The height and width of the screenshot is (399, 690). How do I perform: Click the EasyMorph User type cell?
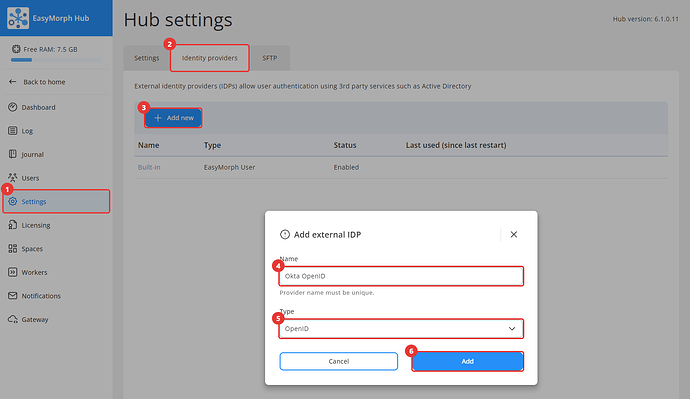[229, 167]
